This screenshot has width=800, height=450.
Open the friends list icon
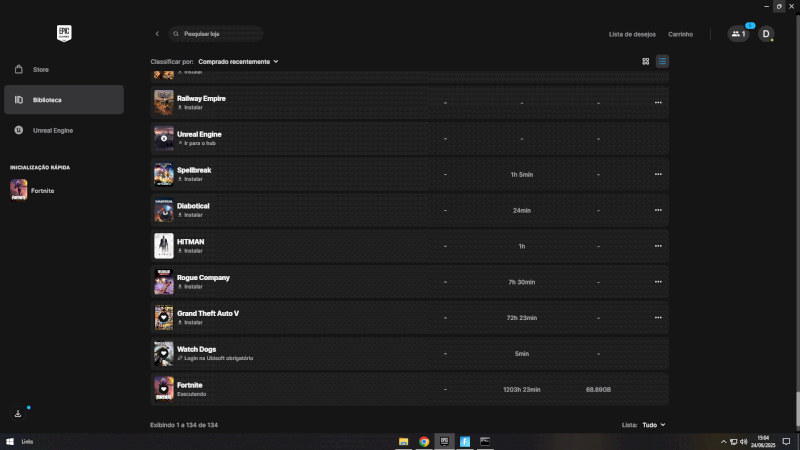pos(738,34)
